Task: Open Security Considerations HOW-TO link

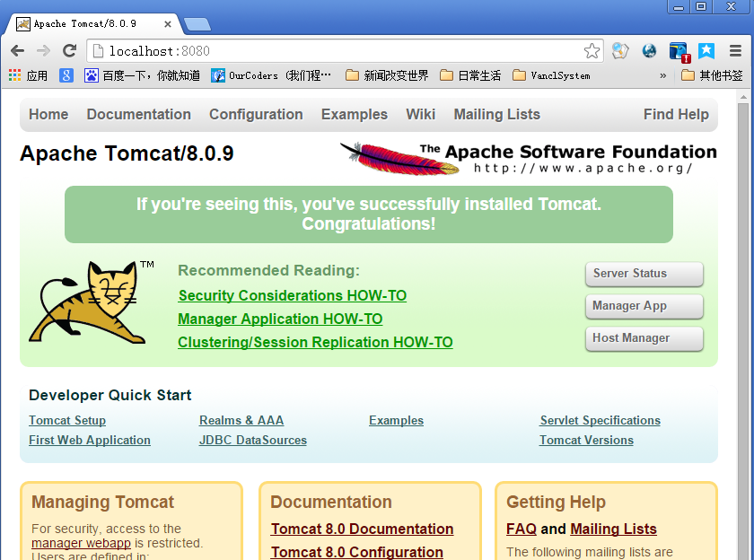Action: pyautogui.click(x=293, y=295)
